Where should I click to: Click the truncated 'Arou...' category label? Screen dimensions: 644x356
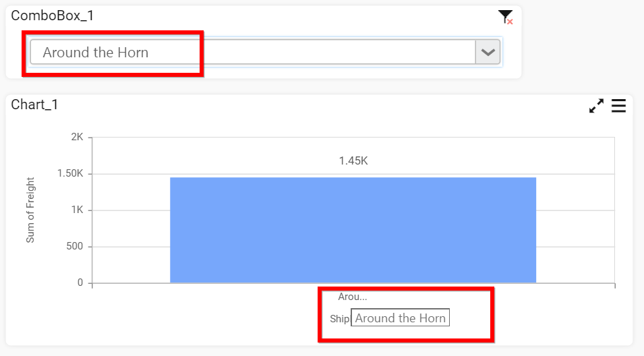pos(352,297)
